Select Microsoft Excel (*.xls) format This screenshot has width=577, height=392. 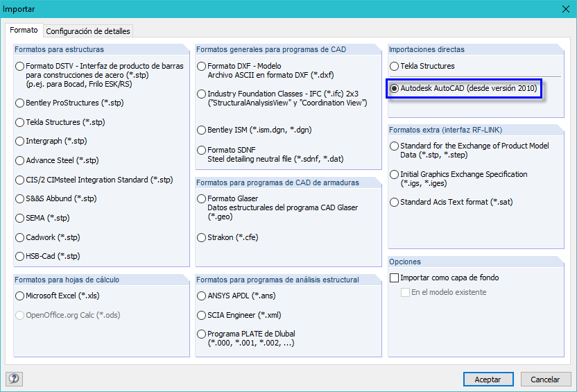[x=20, y=296]
